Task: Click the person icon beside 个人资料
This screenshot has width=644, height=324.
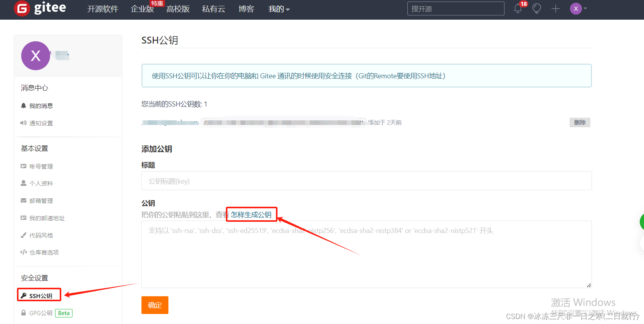Action: tap(24, 183)
